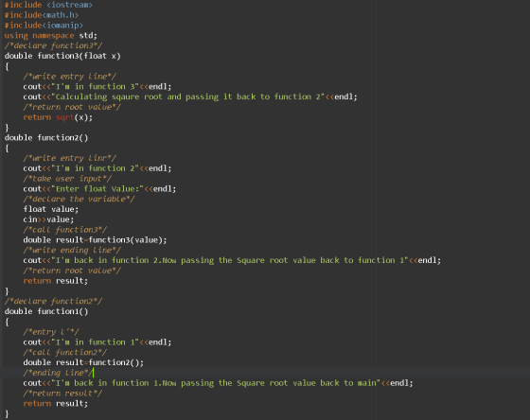Click the '/*return result*/' comment
The width and height of the screenshot is (530, 420).
point(62,394)
